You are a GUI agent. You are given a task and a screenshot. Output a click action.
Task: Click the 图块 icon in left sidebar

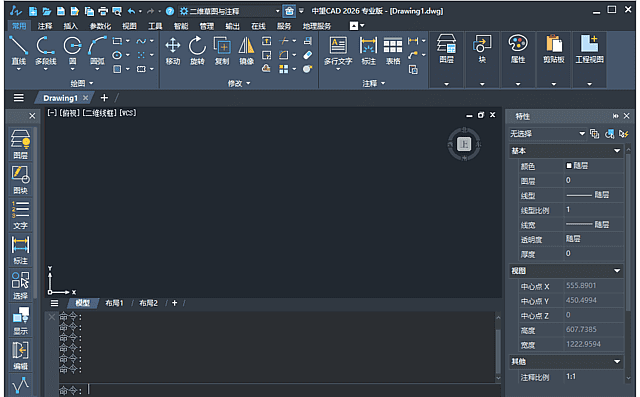pos(20,180)
